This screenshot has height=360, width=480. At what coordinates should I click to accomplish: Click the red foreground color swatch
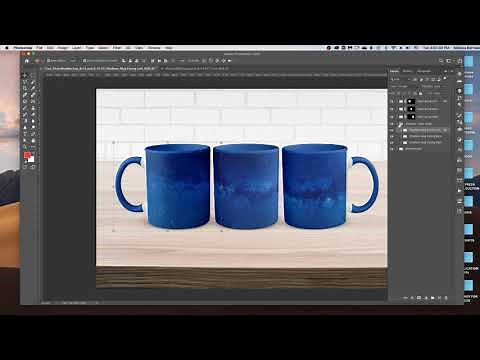pyautogui.click(x=27, y=155)
